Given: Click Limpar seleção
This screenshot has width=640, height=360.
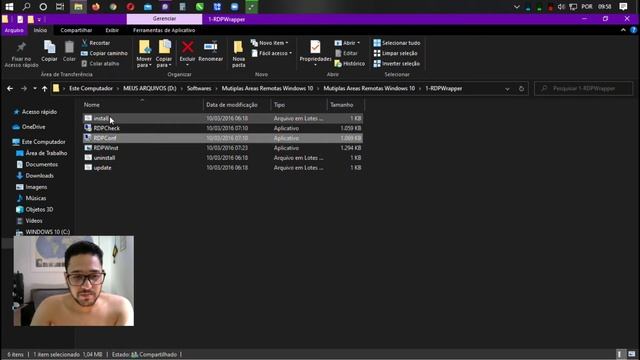Looking at the screenshot, I should coord(396,53).
